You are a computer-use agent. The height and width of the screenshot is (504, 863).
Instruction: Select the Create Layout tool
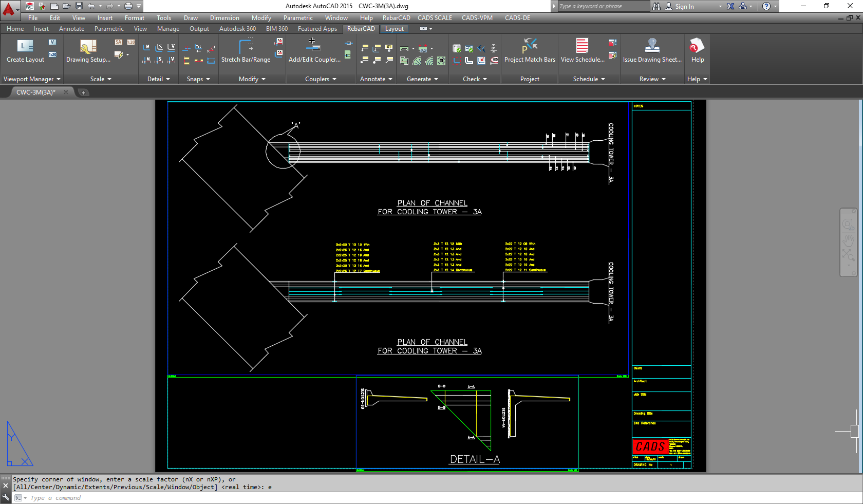click(24, 51)
